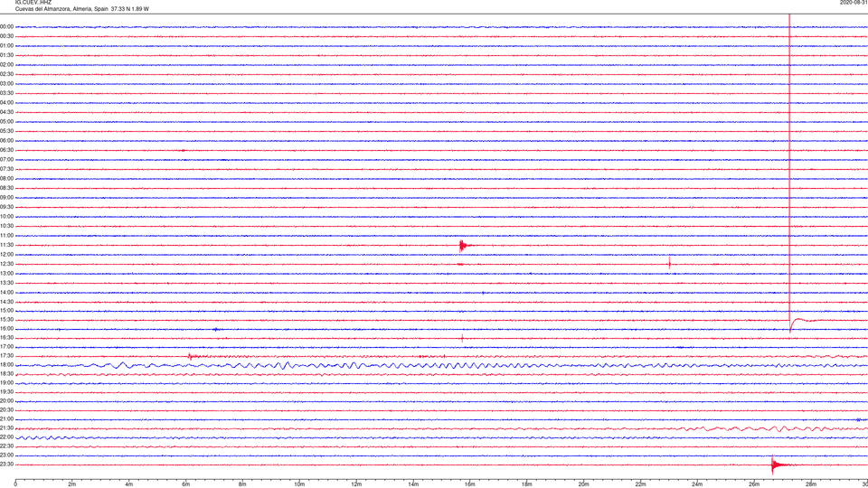Click the 16m tick label on the x-axis

[x=470, y=484]
